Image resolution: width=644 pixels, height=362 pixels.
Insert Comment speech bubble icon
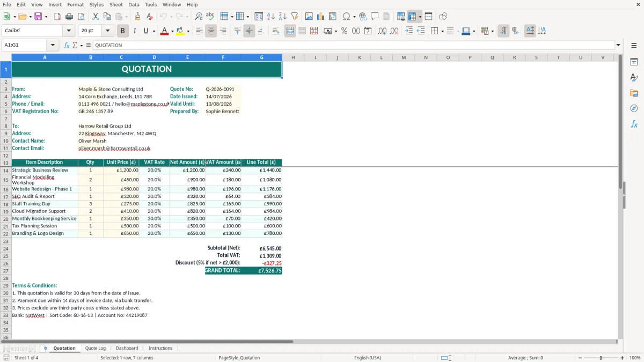[x=375, y=17]
